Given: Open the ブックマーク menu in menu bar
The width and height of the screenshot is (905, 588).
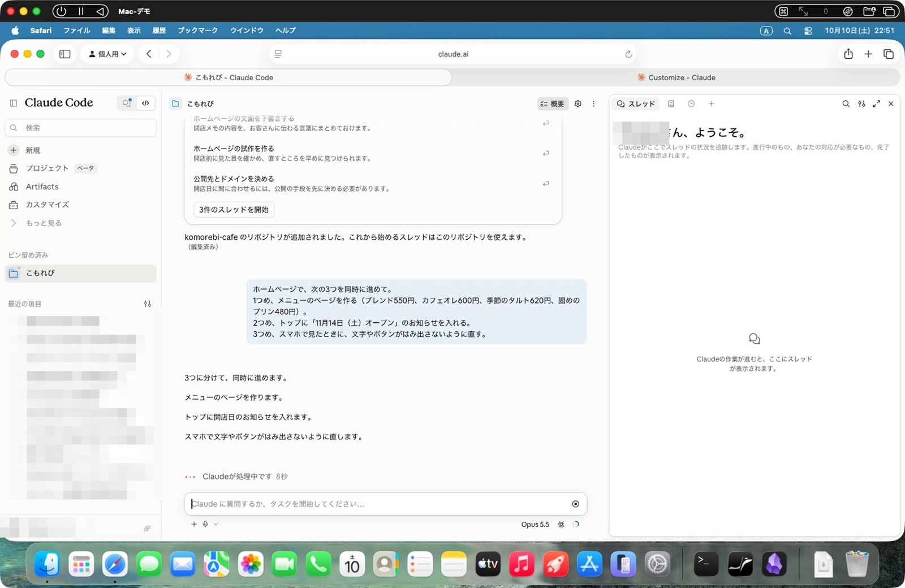Looking at the screenshot, I should point(197,31).
